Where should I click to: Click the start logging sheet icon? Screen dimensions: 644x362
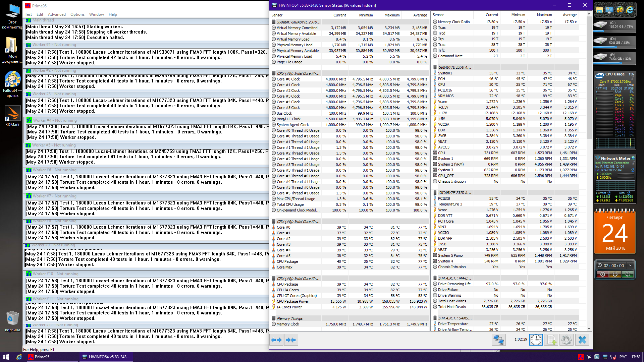click(551, 340)
